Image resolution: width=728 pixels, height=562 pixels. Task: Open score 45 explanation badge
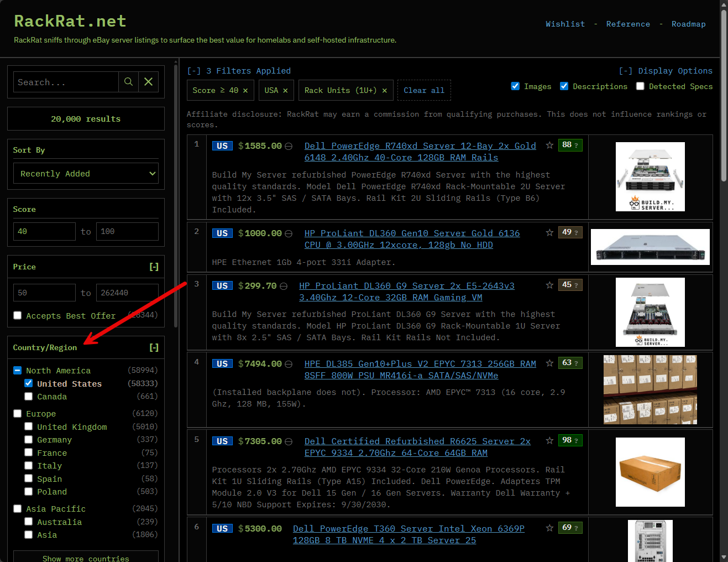pyautogui.click(x=570, y=285)
